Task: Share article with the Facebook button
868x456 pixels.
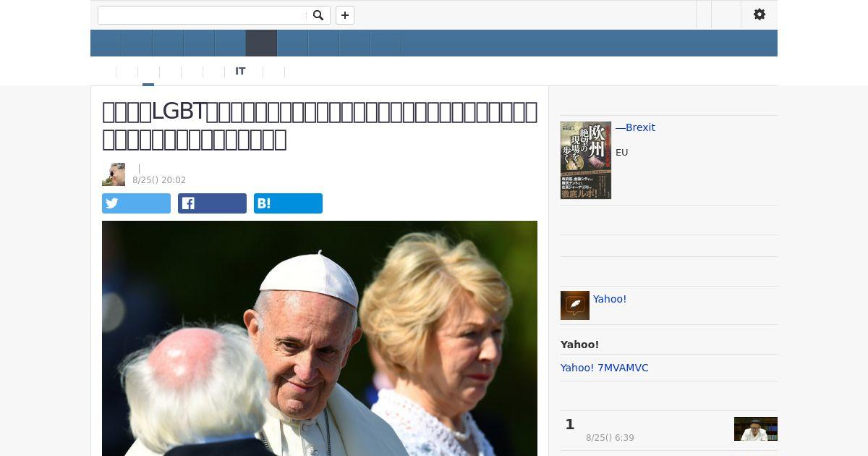Action: [x=212, y=203]
